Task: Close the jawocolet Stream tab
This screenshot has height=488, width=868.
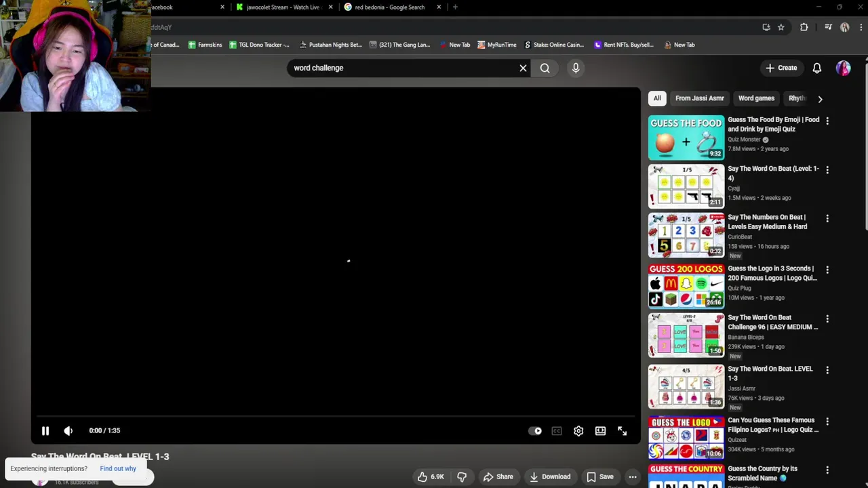Action: coord(331,7)
